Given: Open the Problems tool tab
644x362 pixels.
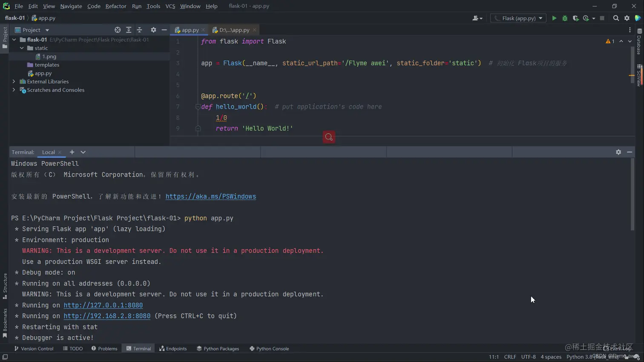Looking at the screenshot, I should [104, 348].
